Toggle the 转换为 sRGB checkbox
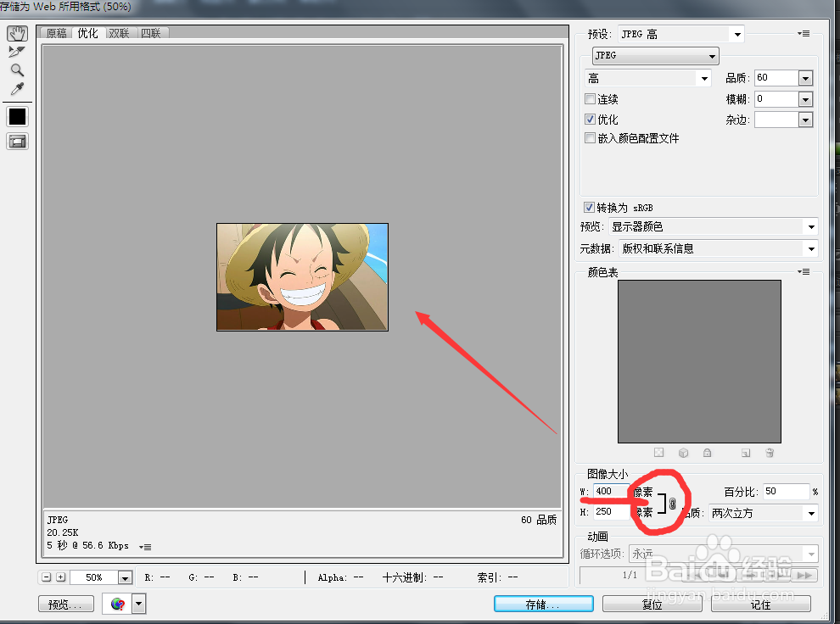The image size is (840, 624). click(x=590, y=207)
